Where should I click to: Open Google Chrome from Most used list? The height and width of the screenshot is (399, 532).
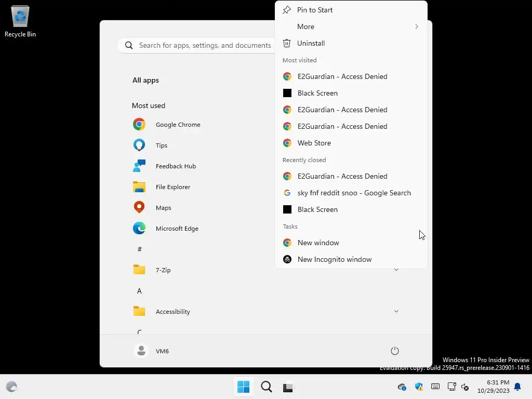tap(166, 125)
